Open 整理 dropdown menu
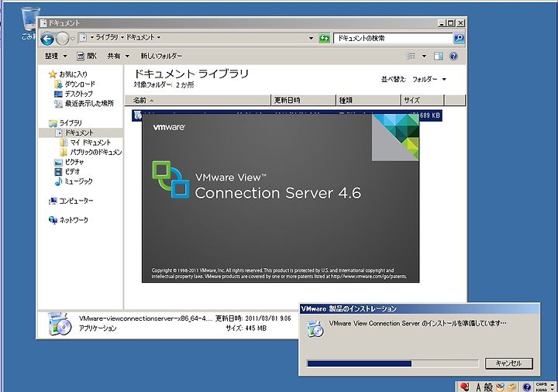Image resolution: width=558 pixels, height=392 pixels. tap(56, 56)
